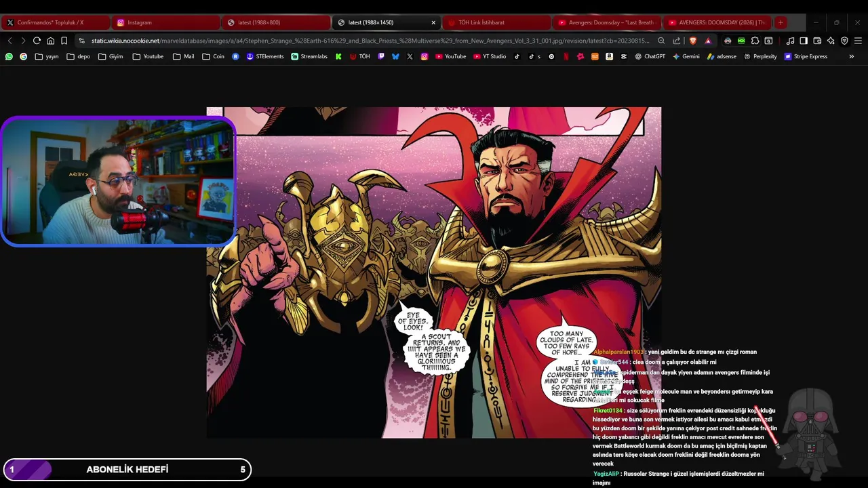Switch to TÖH Link İstihbarat tab
The height and width of the screenshot is (488, 868).
[496, 22]
